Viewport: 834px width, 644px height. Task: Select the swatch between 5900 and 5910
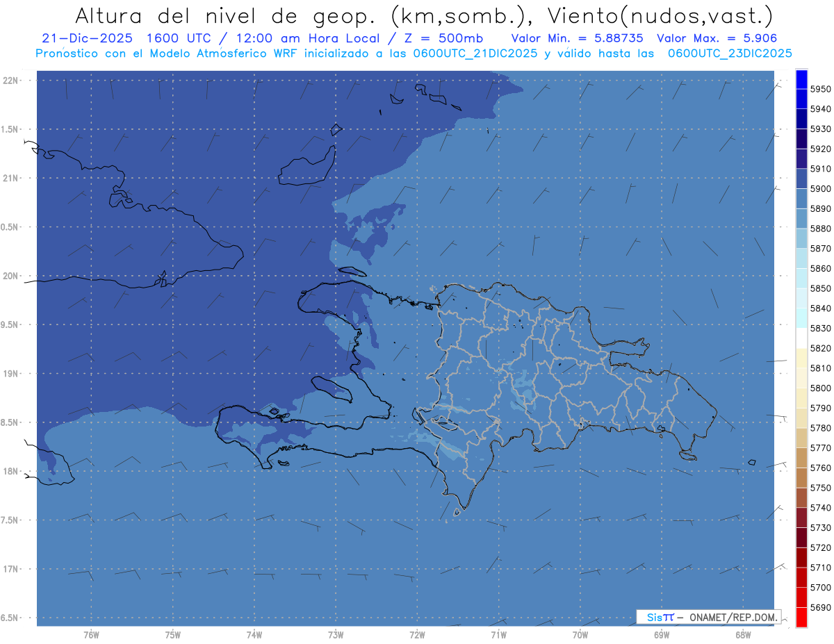pyautogui.click(x=801, y=179)
